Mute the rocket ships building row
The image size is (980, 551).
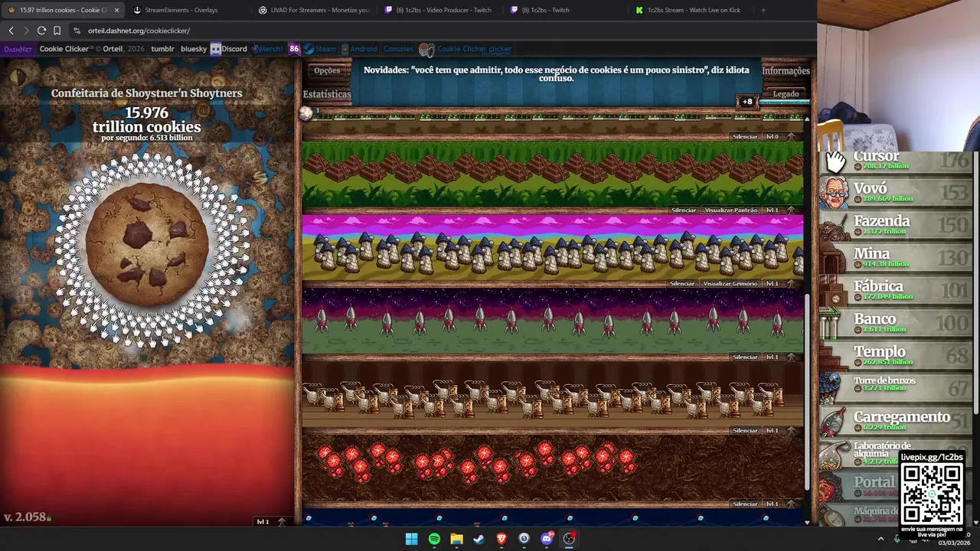(x=745, y=357)
